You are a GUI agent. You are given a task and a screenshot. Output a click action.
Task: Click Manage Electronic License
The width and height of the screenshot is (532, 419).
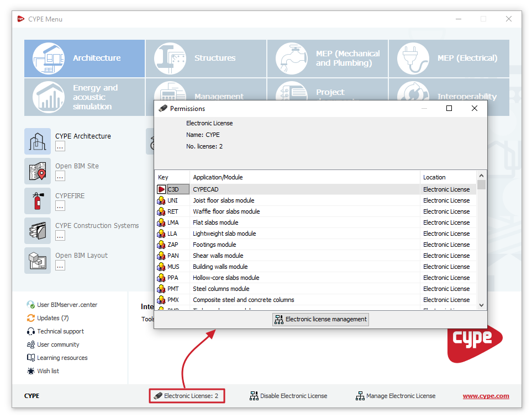coord(395,396)
